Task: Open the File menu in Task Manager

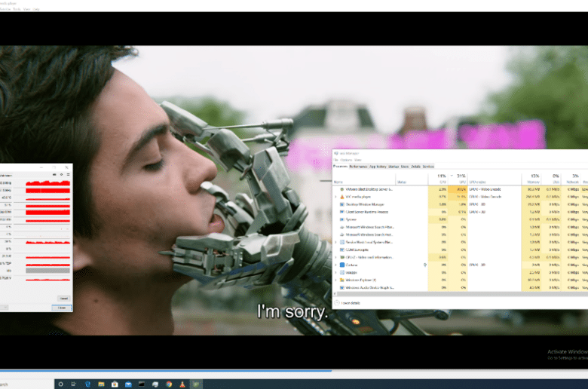Action: tap(336, 160)
